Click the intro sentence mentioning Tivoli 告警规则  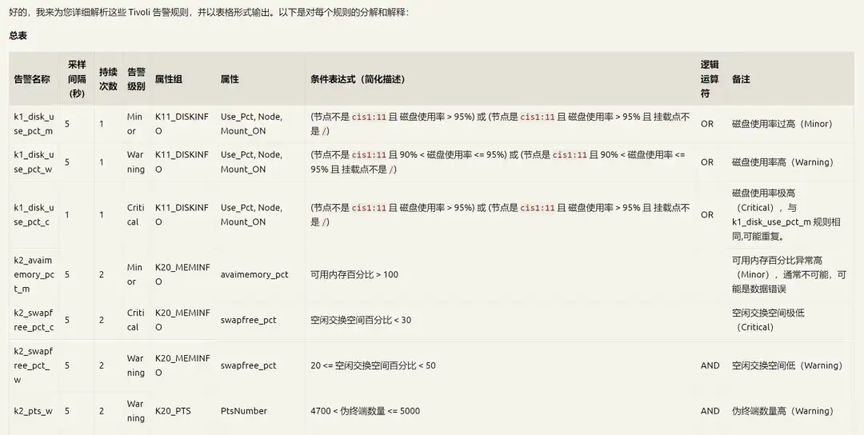[209, 12]
